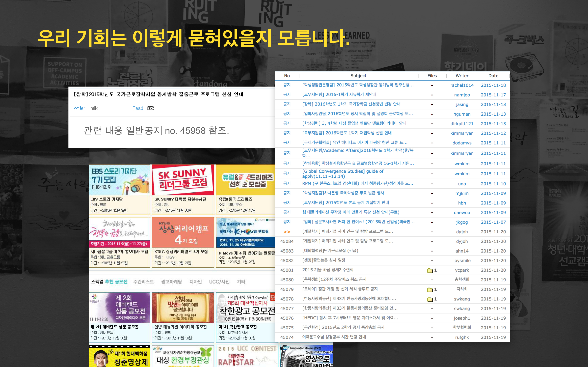Switch to the 주간리스트 tab
Screen dimensions: 588x367
click(144, 282)
